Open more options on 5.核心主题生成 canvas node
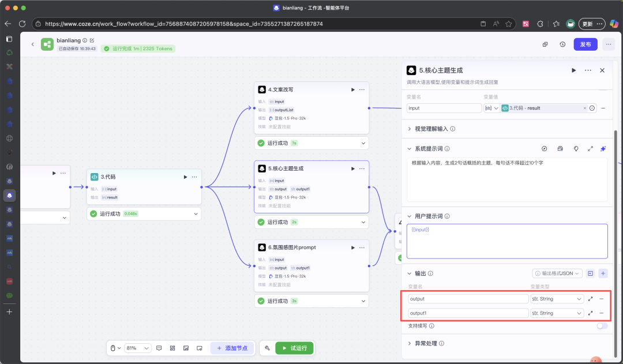Image resolution: width=623 pixels, height=364 pixels. (x=362, y=169)
